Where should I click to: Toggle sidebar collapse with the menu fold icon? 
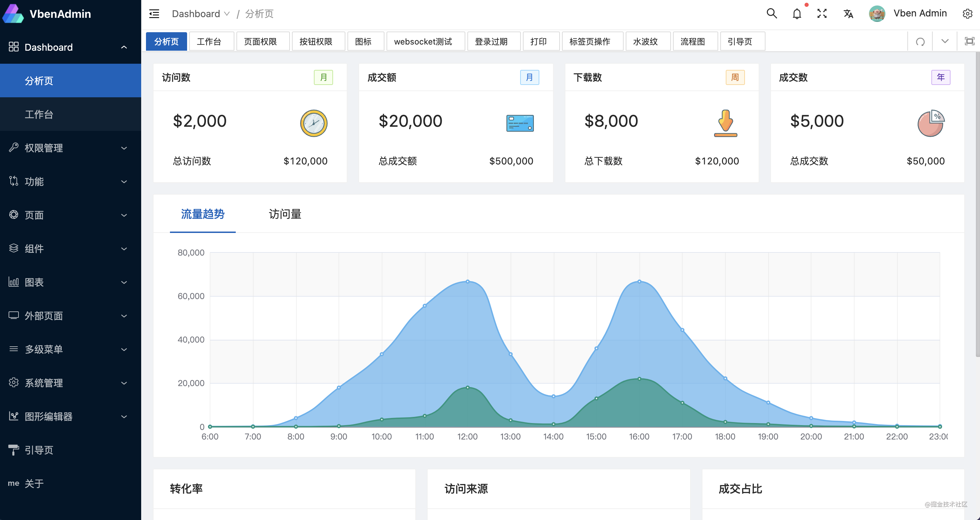click(x=154, y=14)
